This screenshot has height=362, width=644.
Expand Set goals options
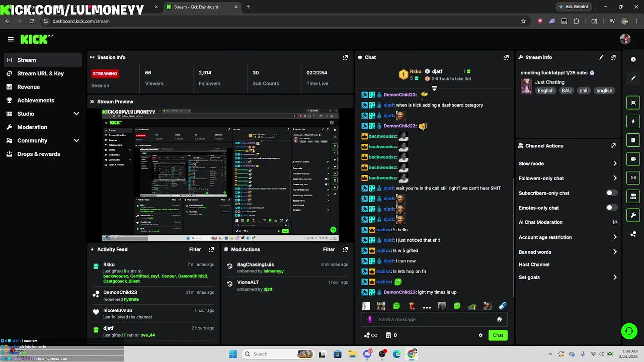pyautogui.click(x=615, y=277)
